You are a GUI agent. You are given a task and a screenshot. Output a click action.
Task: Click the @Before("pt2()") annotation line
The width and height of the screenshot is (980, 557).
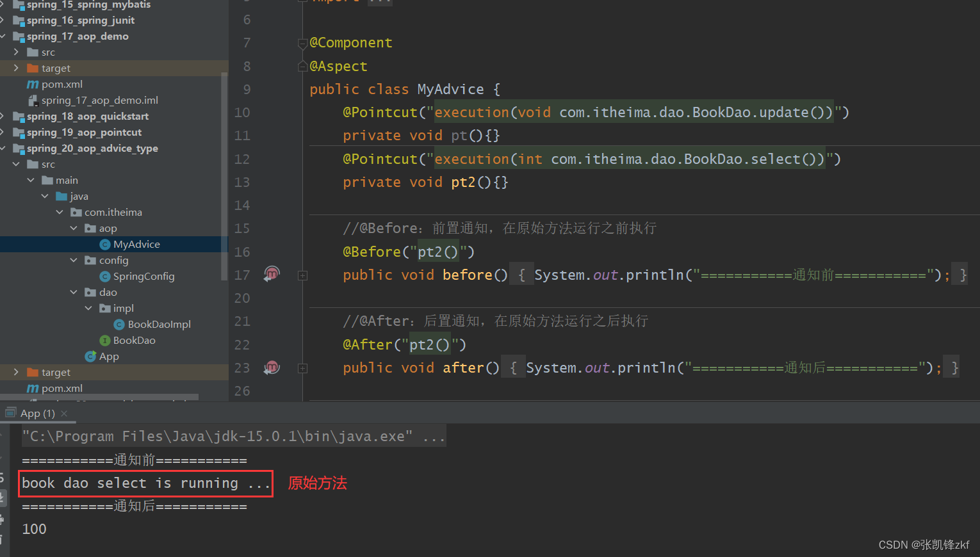click(409, 252)
